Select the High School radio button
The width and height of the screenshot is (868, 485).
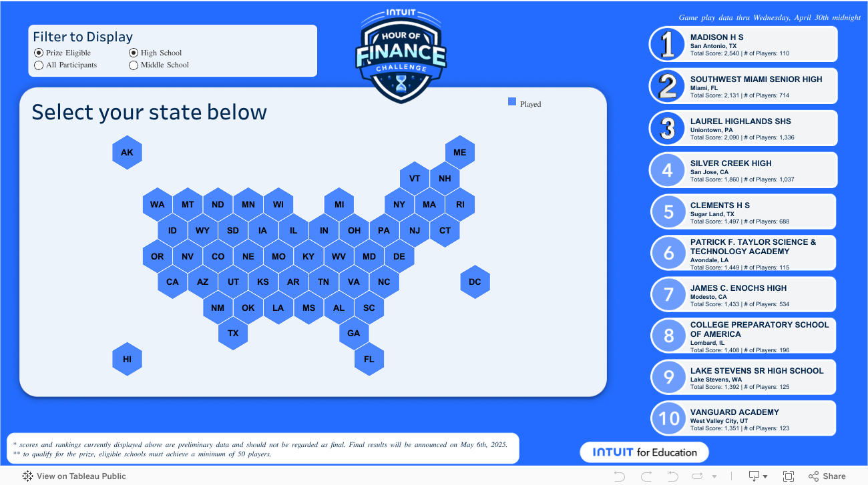tap(134, 53)
